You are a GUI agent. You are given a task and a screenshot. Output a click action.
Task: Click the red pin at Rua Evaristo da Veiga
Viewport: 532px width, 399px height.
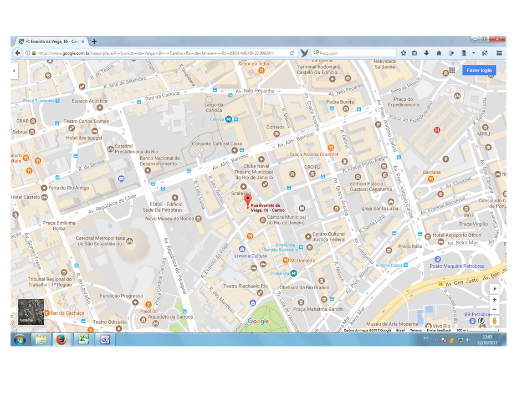click(248, 201)
